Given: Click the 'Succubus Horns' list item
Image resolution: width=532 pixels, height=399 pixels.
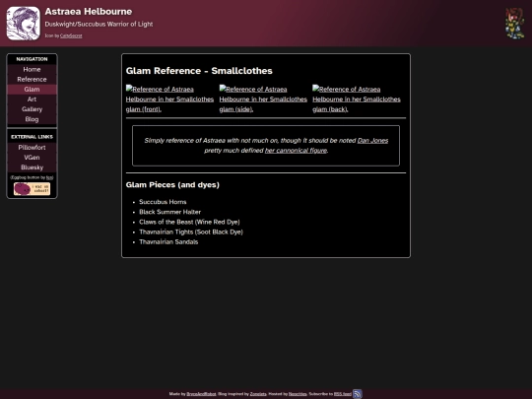Looking at the screenshot, I should 163,202.
